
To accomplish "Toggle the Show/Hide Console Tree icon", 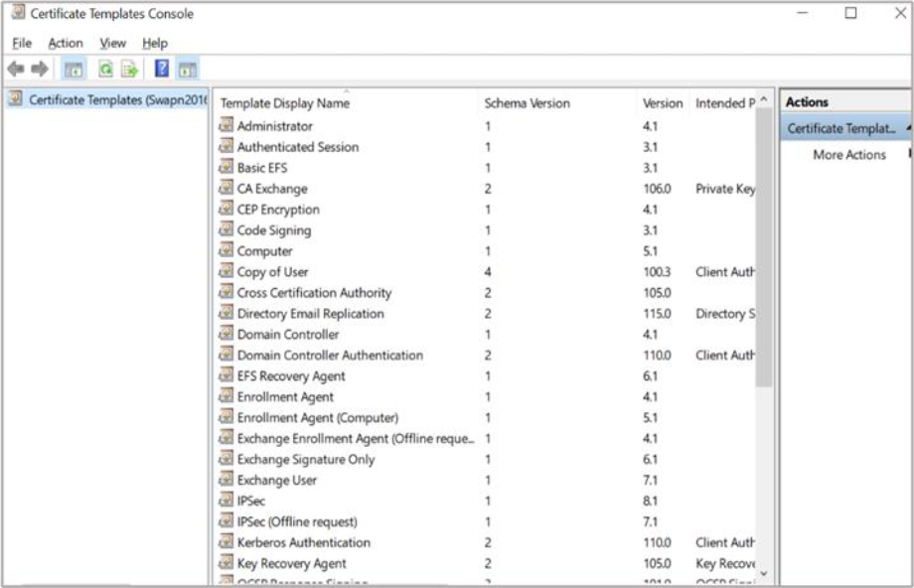I will coord(74,70).
